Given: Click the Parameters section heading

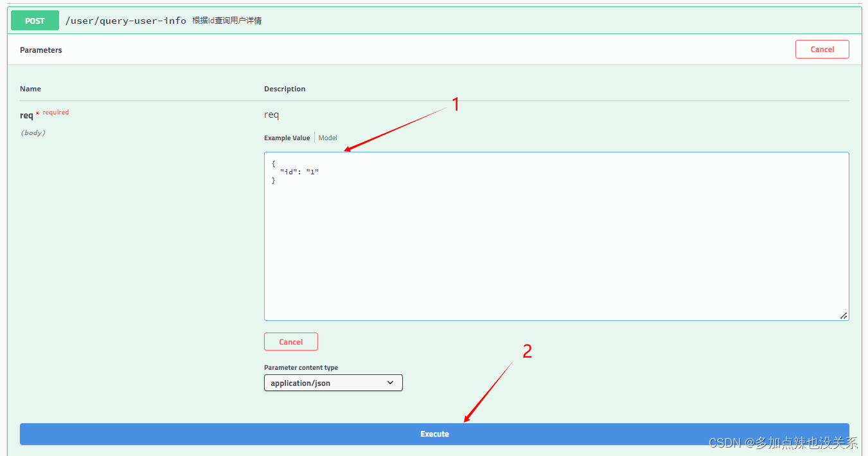Looking at the screenshot, I should pos(41,50).
